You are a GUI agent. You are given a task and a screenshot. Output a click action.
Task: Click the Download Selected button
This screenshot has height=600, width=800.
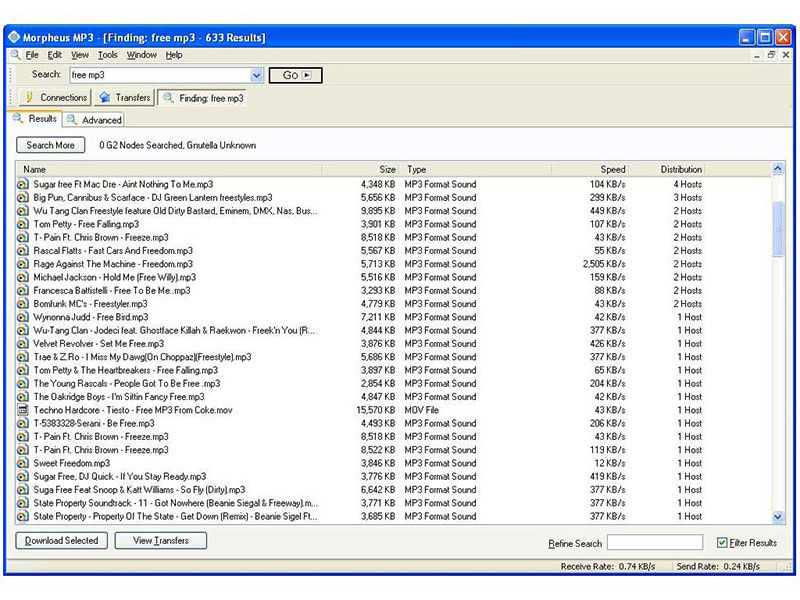61,540
